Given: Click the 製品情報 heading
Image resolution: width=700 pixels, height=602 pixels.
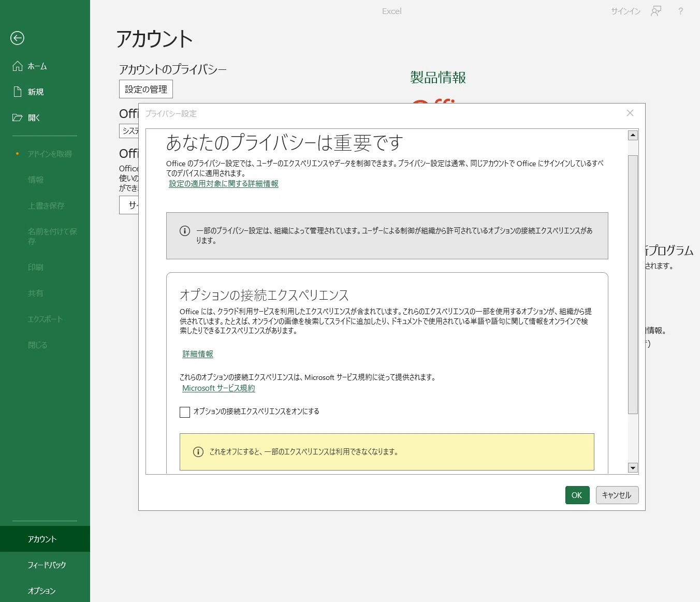Looking at the screenshot, I should click(438, 78).
